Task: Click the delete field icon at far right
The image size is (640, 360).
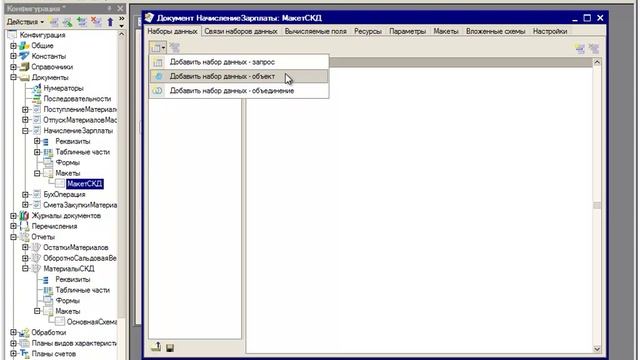Action: 594,49
